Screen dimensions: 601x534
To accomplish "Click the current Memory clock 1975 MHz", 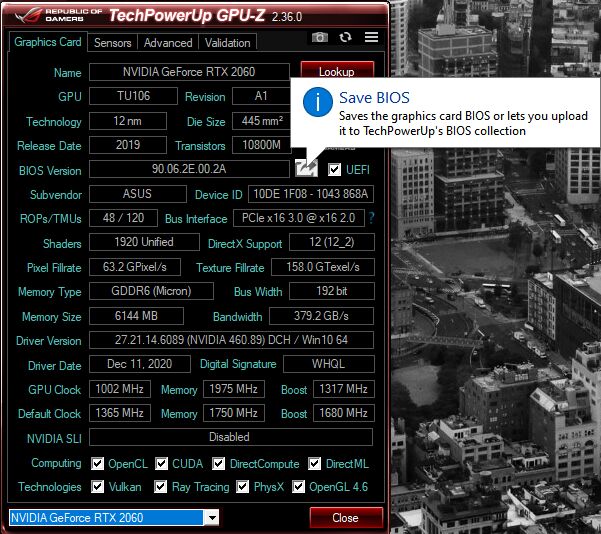I will tap(233, 389).
